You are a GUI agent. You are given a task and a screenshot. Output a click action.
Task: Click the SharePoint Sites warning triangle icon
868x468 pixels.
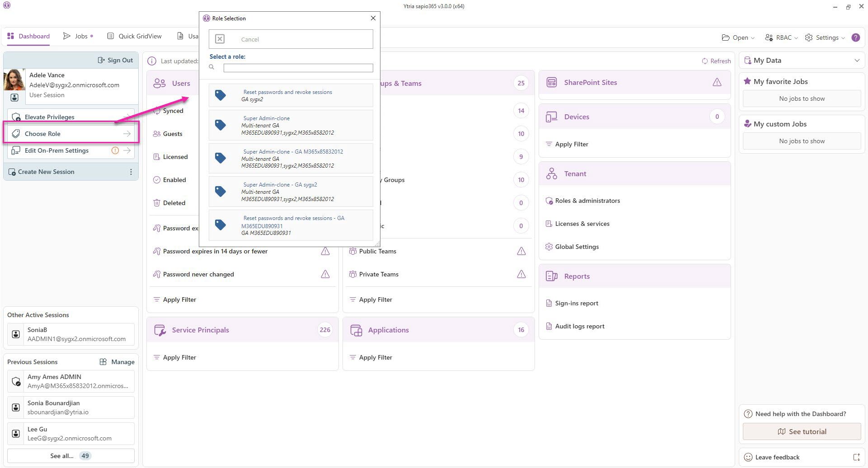tap(717, 82)
